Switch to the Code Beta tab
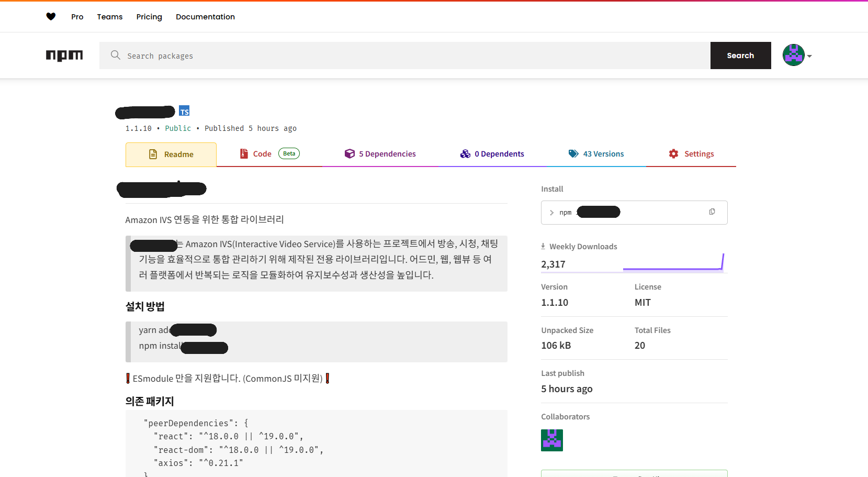Screen dimensions: 868x477 click(x=269, y=154)
